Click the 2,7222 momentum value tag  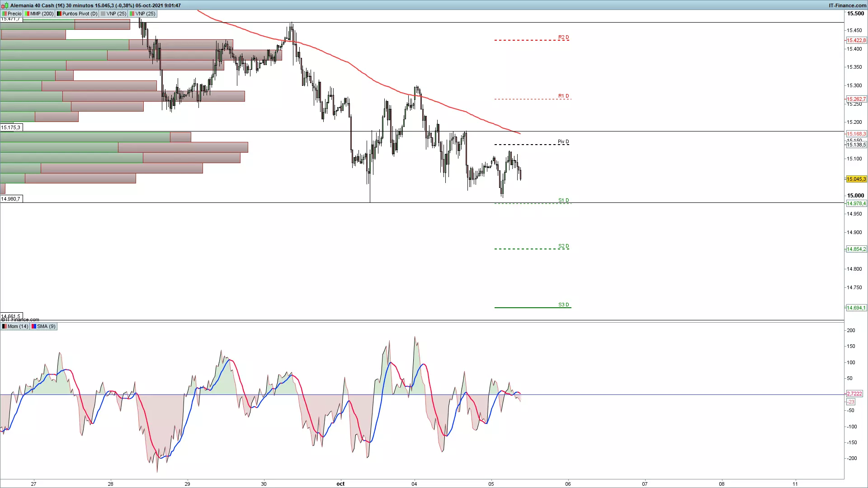pyautogui.click(x=854, y=394)
